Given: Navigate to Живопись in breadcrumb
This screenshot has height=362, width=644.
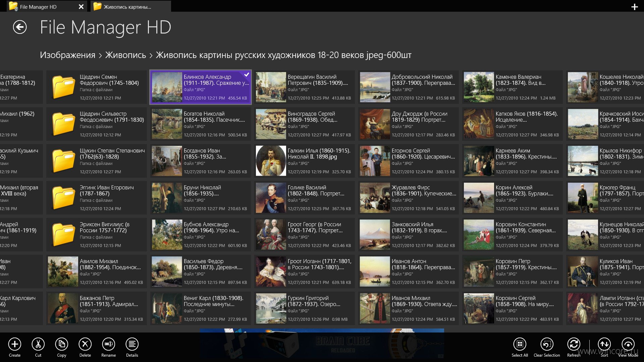Looking at the screenshot, I should tap(125, 55).
